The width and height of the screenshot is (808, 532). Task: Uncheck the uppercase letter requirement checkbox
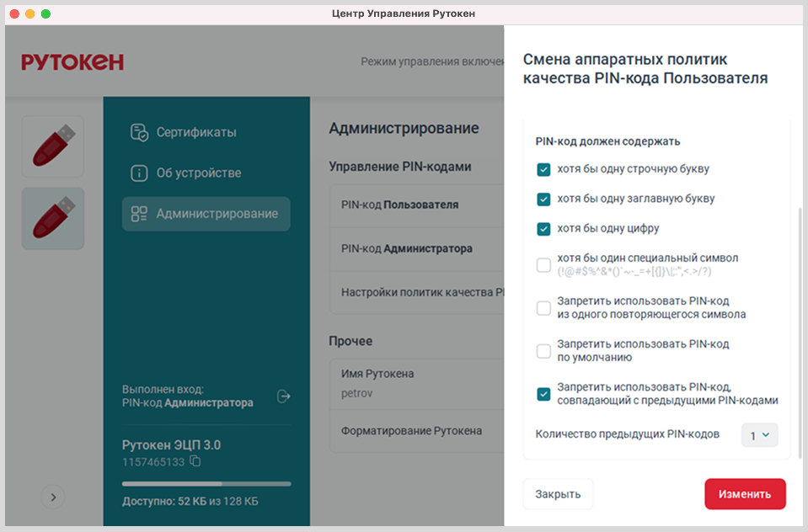543,199
